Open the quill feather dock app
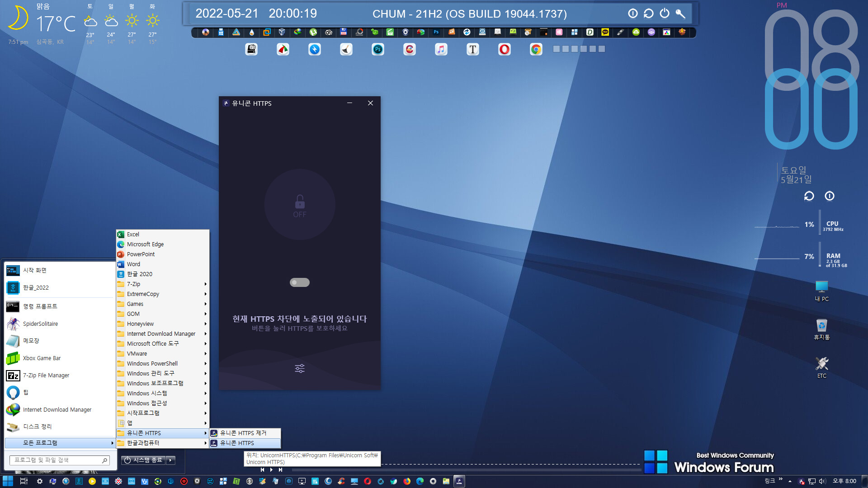 (x=346, y=49)
